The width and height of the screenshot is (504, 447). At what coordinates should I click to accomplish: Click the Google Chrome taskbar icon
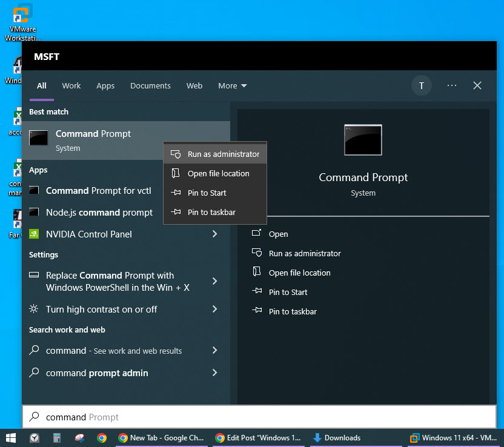[x=102, y=438]
